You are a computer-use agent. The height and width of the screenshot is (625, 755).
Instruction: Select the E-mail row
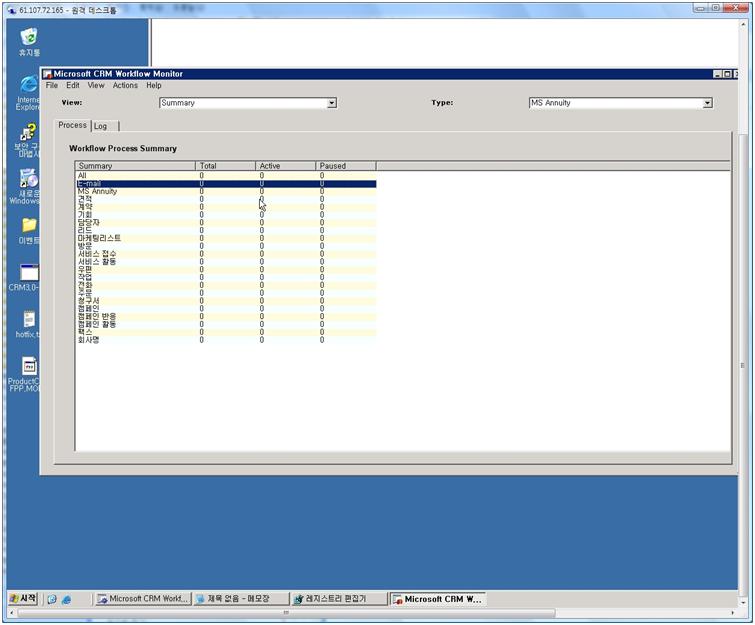tap(226, 183)
